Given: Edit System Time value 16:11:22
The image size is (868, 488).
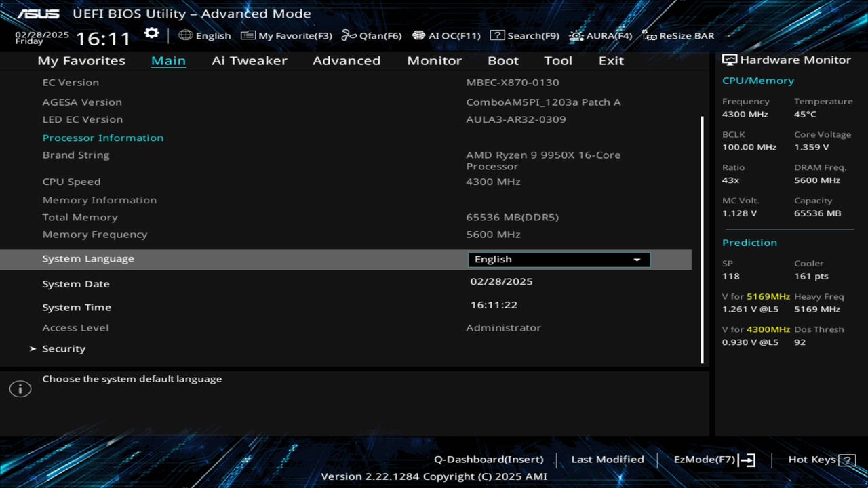Looking at the screenshot, I should (x=494, y=305).
